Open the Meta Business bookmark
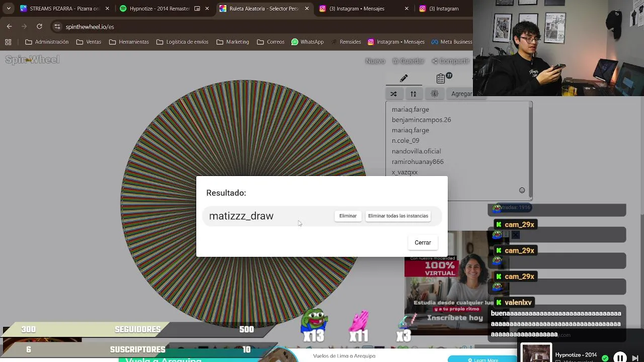Screen dimensions: 644x362 pyautogui.click(x=452, y=42)
